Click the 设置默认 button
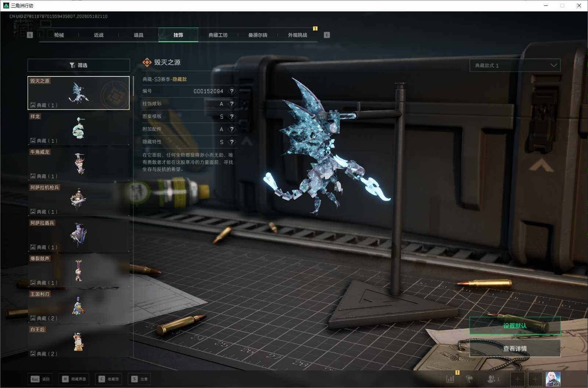This screenshot has height=388, width=588. tap(515, 326)
